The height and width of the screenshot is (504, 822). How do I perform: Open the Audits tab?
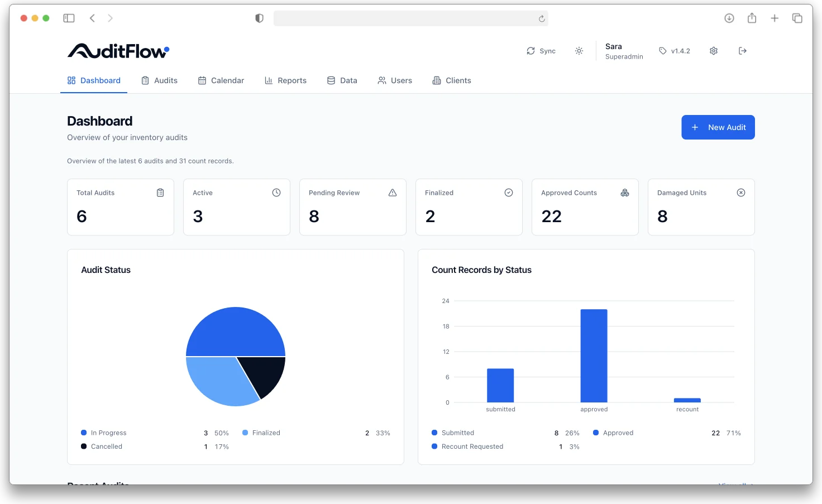pyautogui.click(x=159, y=80)
